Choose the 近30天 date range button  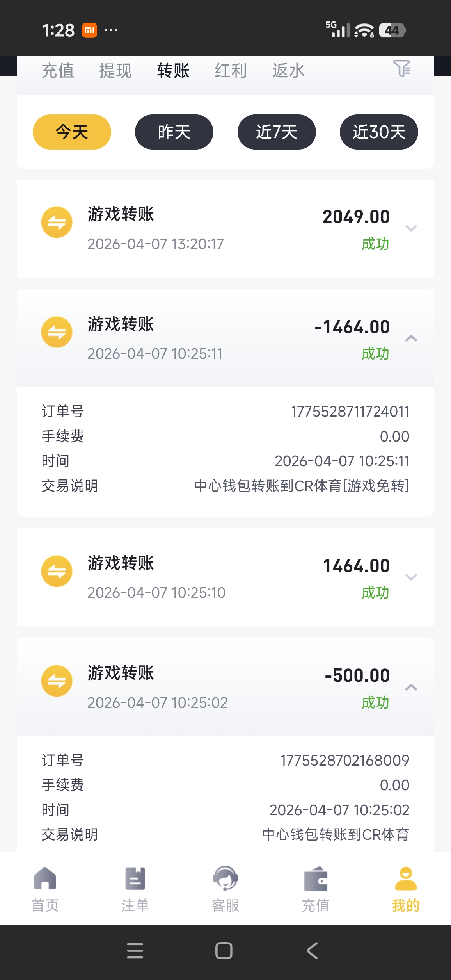[x=379, y=132]
